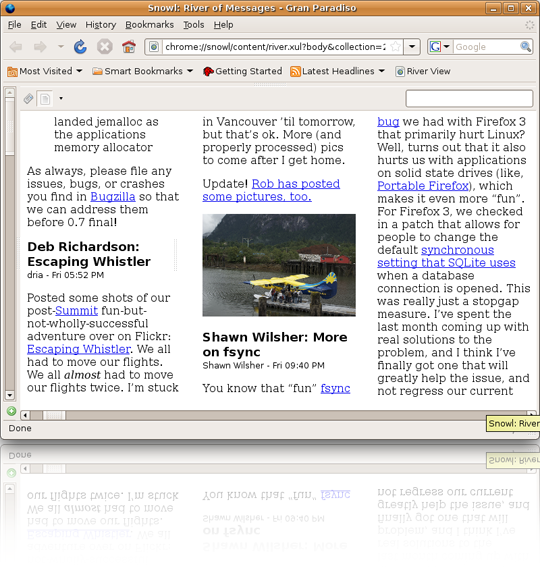Click the Google search magnifier icon
Viewport: 540px width, 567px height.
tap(525, 46)
